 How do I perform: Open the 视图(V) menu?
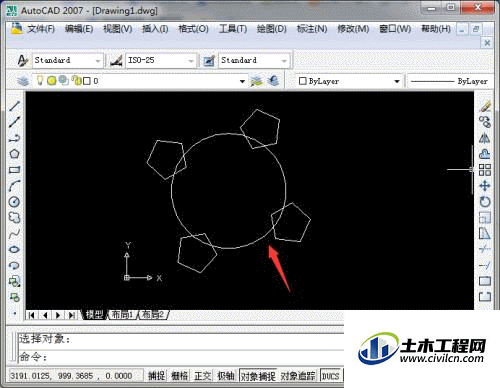(117, 29)
